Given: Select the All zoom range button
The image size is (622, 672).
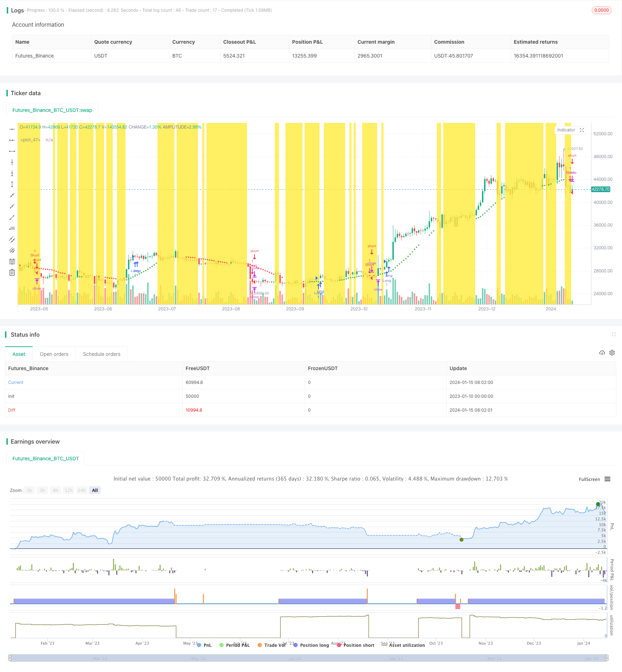Looking at the screenshot, I should [x=95, y=490].
